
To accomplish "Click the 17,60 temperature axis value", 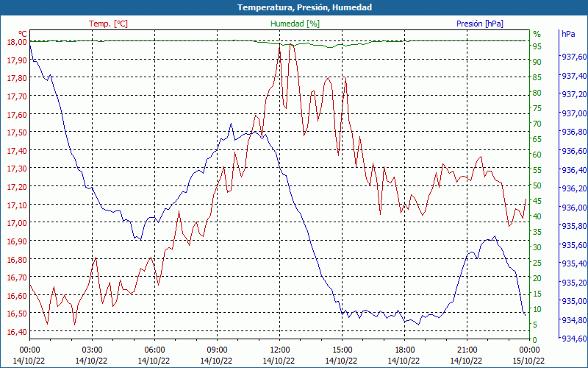I will point(17,114).
